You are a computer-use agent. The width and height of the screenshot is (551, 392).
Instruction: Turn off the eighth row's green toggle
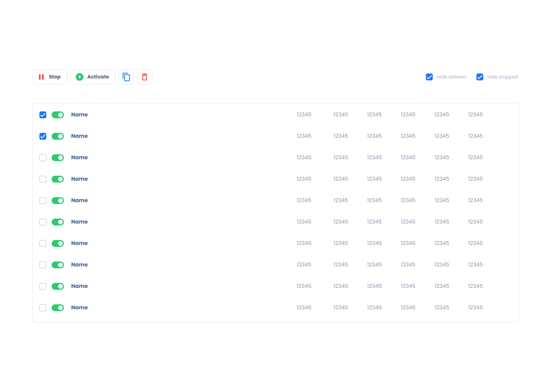(x=58, y=265)
